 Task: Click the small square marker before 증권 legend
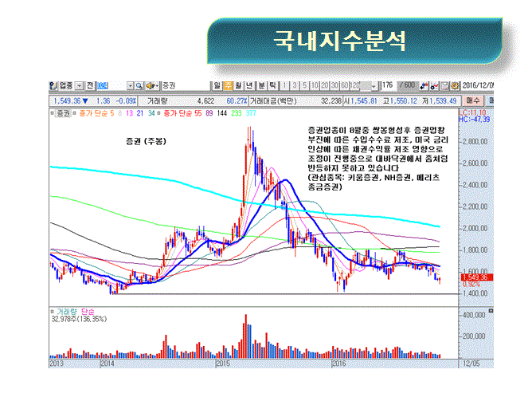tap(53, 113)
